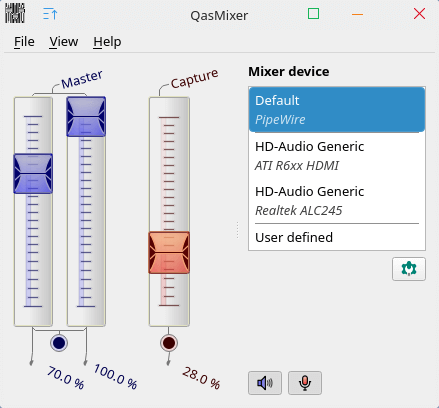Click the Capture label above the slider

[x=195, y=78]
